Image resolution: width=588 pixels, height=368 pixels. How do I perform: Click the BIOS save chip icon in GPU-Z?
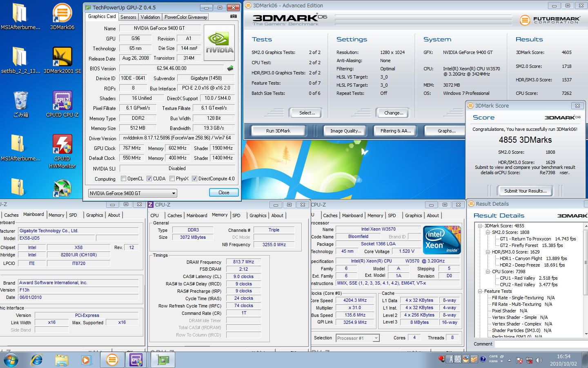pos(230,68)
